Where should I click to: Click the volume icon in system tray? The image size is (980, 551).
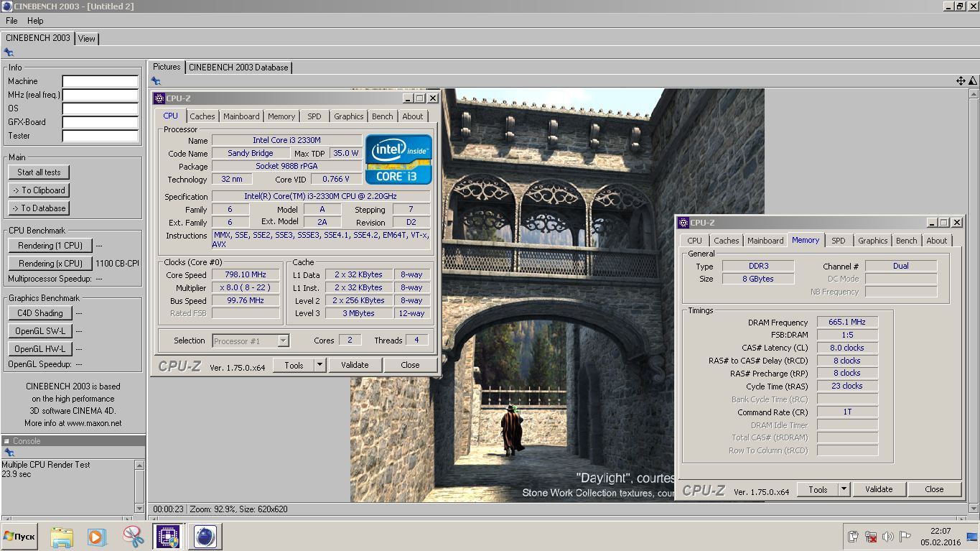[887, 537]
